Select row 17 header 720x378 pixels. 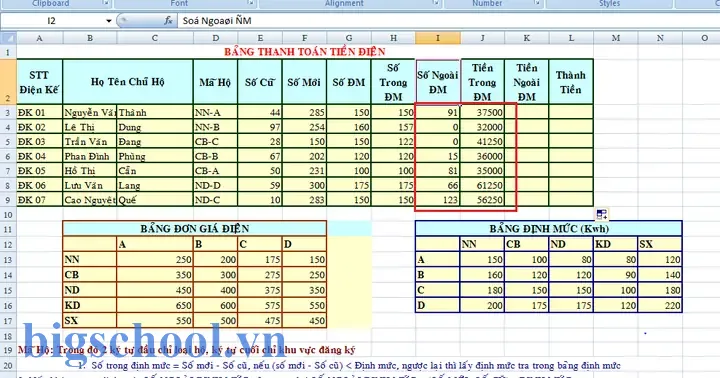[x=8, y=321]
